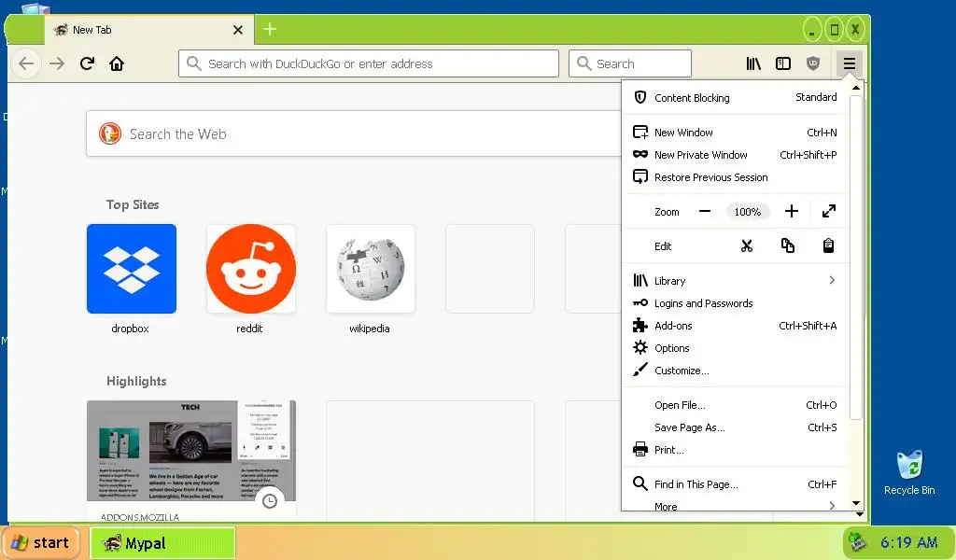Maximize the Mypal browser window
The image size is (956, 560).
pyautogui.click(x=834, y=29)
